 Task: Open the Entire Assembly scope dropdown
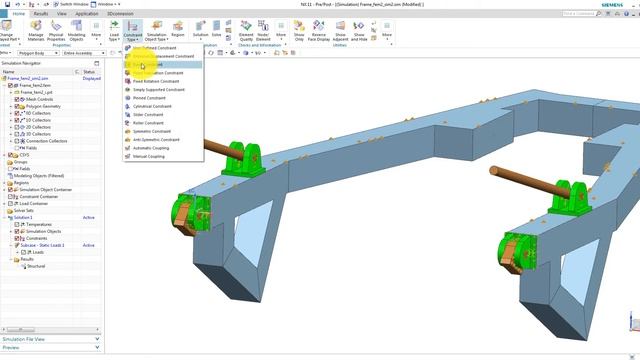pyautogui.click(x=84, y=53)
